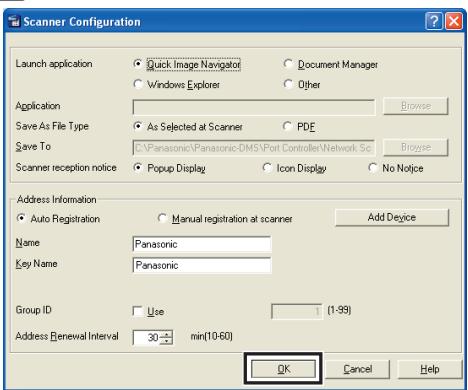Click the Key Name text field
This screenshot has width=468, height=390.
[x=202, y=265]
